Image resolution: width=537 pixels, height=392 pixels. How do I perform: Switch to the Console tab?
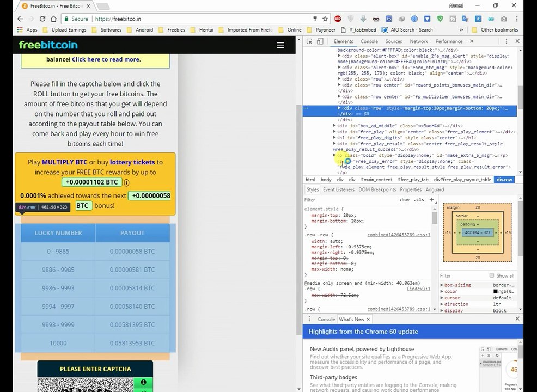tap(369, 41)
